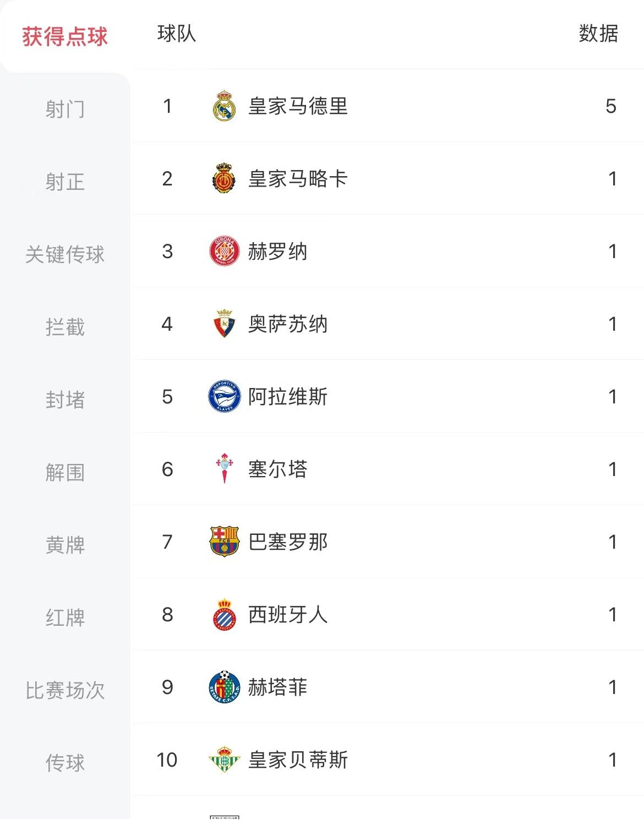The width and height of the screenshot is (644, 820).
Task: Click the Osasuna club crest
Action: click(224, 324)
